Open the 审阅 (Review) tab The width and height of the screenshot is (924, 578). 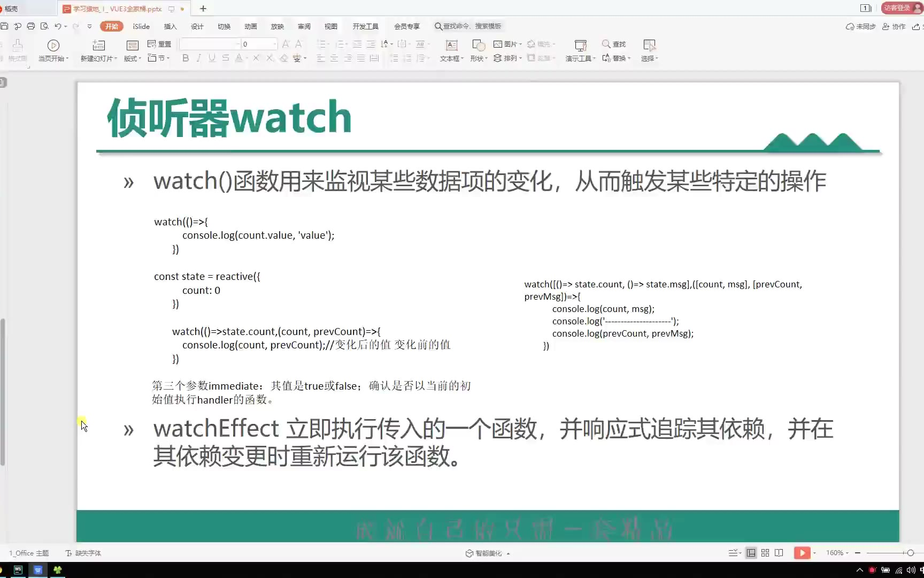coord(304,26)
